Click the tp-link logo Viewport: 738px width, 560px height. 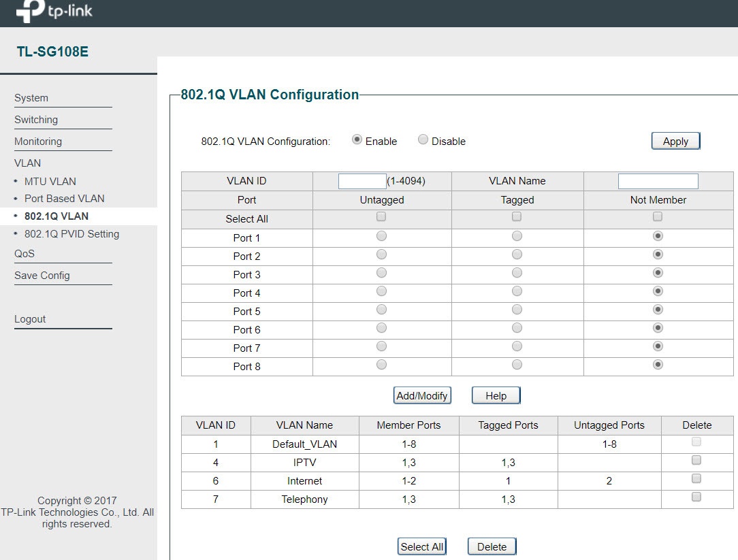(54, 10)
